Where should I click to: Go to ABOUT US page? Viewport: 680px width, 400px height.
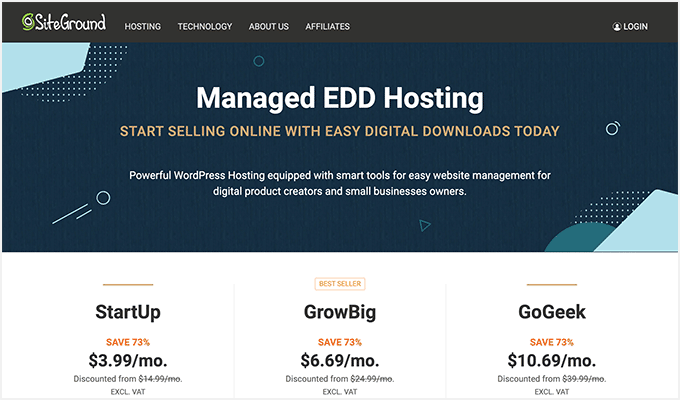pyautogui.click(x=268, y=26)
